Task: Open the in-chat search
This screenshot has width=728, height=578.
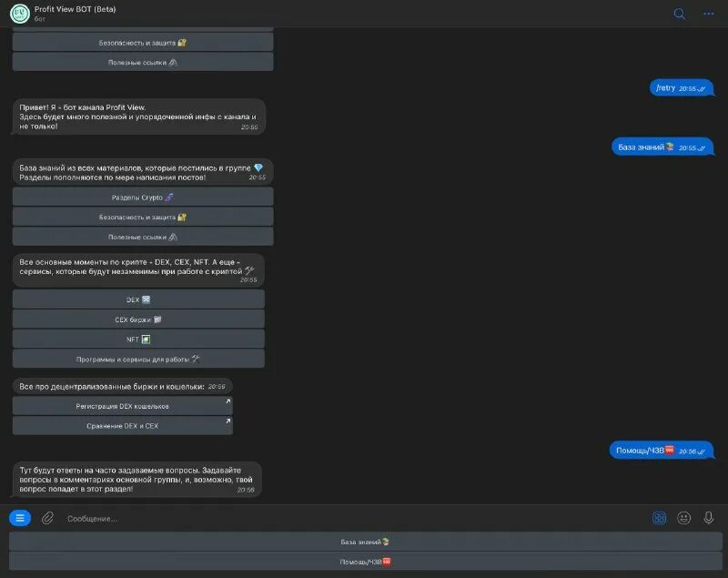Action: click(x=678, y=15)
